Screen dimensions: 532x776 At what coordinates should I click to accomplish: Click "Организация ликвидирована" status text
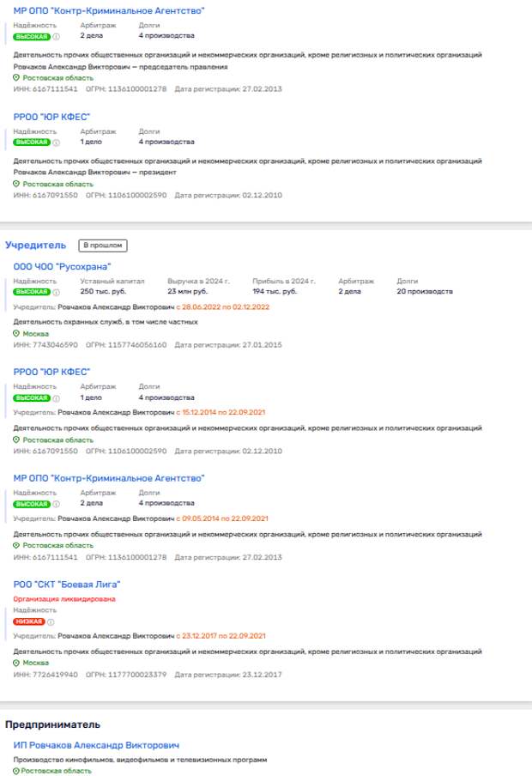64,598
